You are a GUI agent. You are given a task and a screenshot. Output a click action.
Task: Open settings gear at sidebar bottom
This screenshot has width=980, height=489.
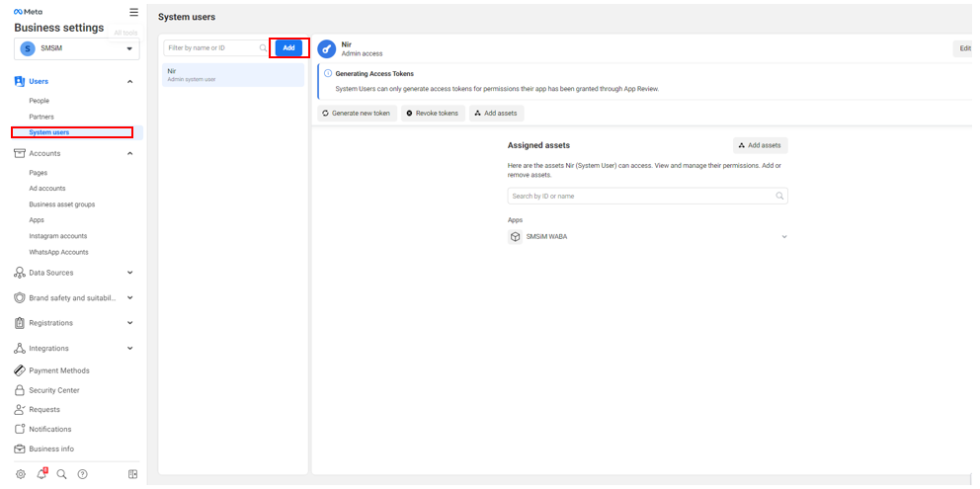[21, 474]
